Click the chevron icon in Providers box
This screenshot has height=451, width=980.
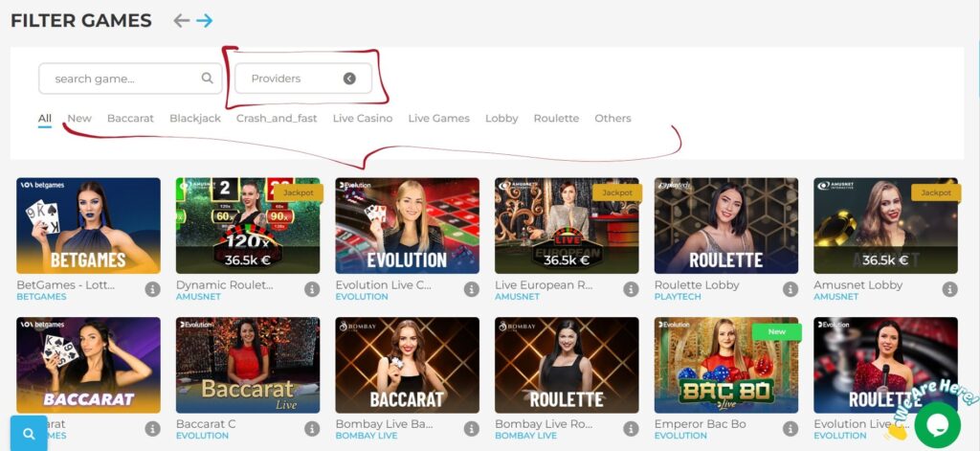[349, 79]
